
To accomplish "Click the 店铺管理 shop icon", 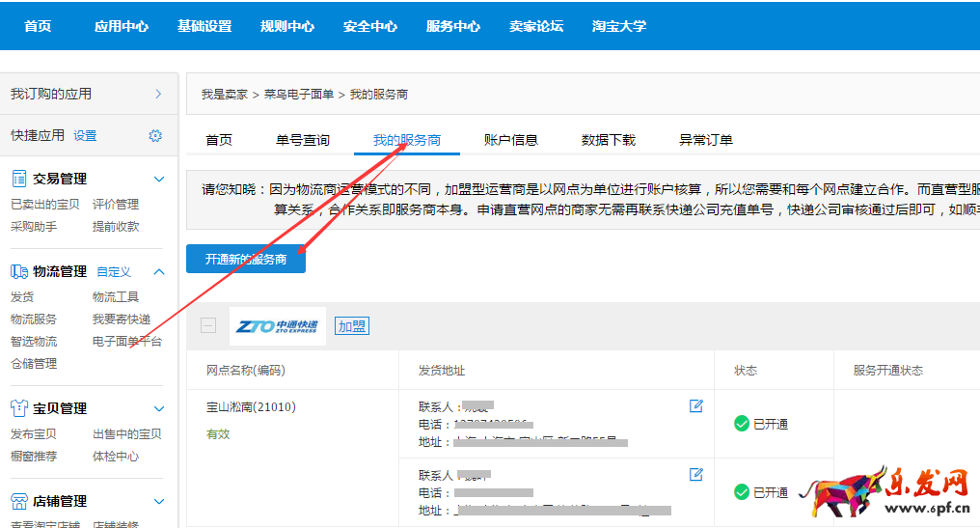I will pyautogui.click(x=18, y=501).
